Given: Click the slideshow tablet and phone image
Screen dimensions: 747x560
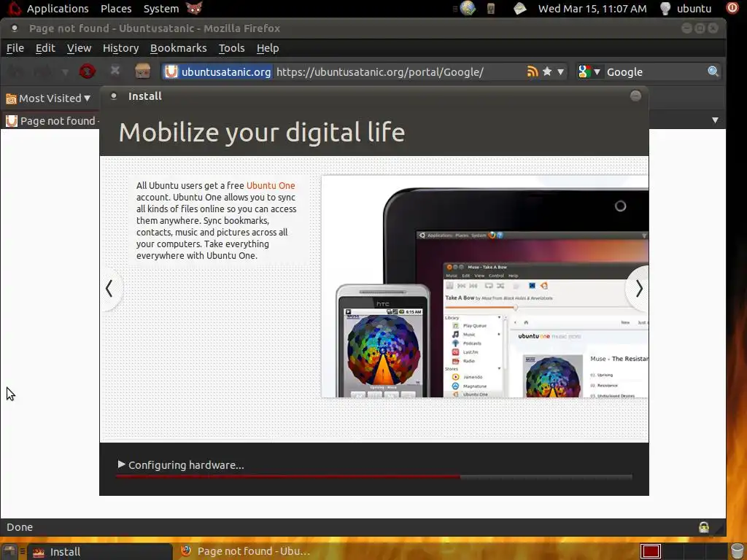Looking at the screenshot, I should [484, 286].
